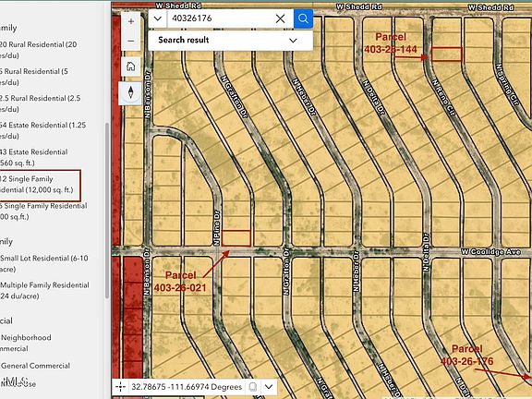532x399 pixels.
Task: Click the crosshair coordinate capture icon
Action: pyautogui.click(x=120, y=387)
